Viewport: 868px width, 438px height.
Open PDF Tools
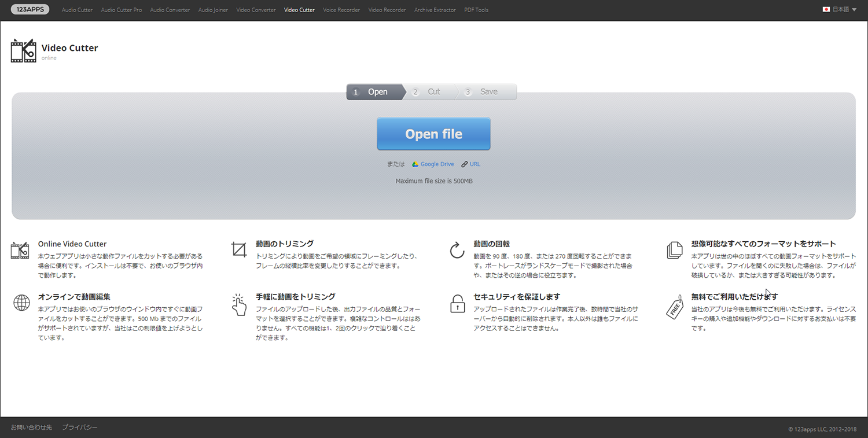pyautogui.click(x=476, y=10)
